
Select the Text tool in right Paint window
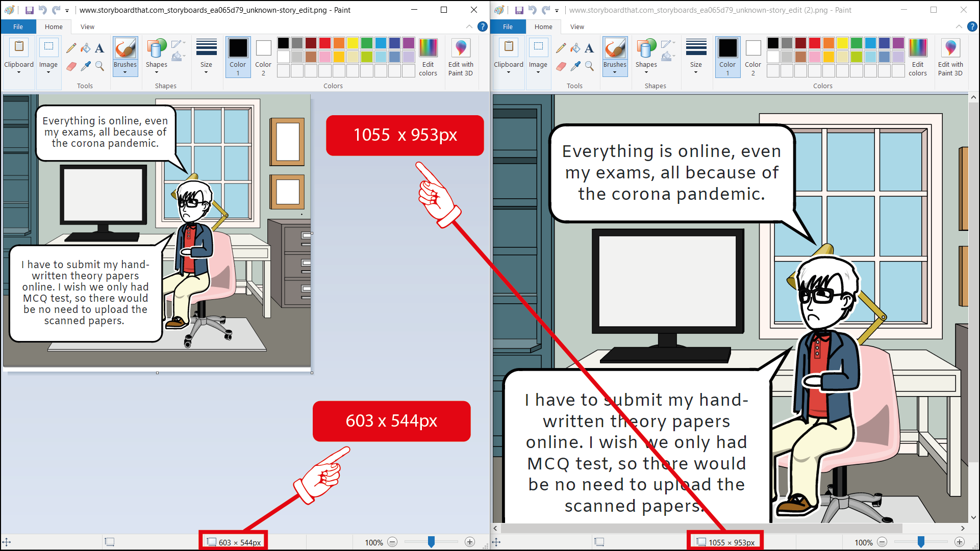click(589, 48)
